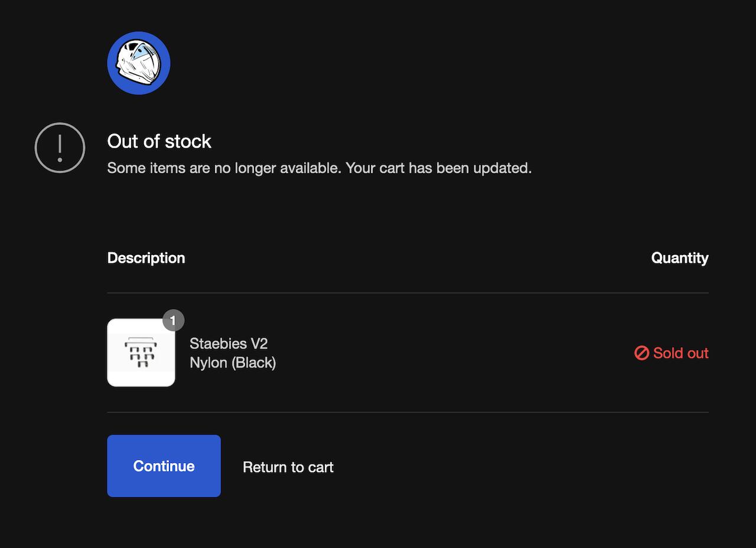Viewport: 756px width, 548px height.
Task: Click the 'Description' column header
Action: pyautogui.click(x=146, y=258)
